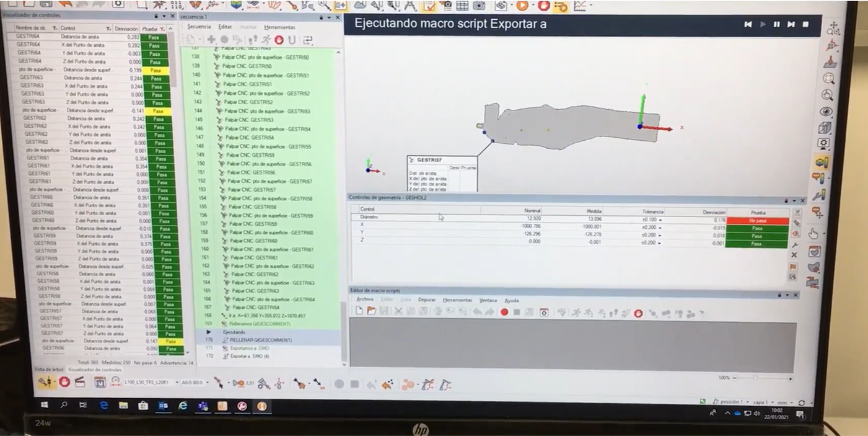This screenshot has height=436, width=868.
Task: Click the red stop-hand icon in sequence toolbar
Action: [279, 40]
